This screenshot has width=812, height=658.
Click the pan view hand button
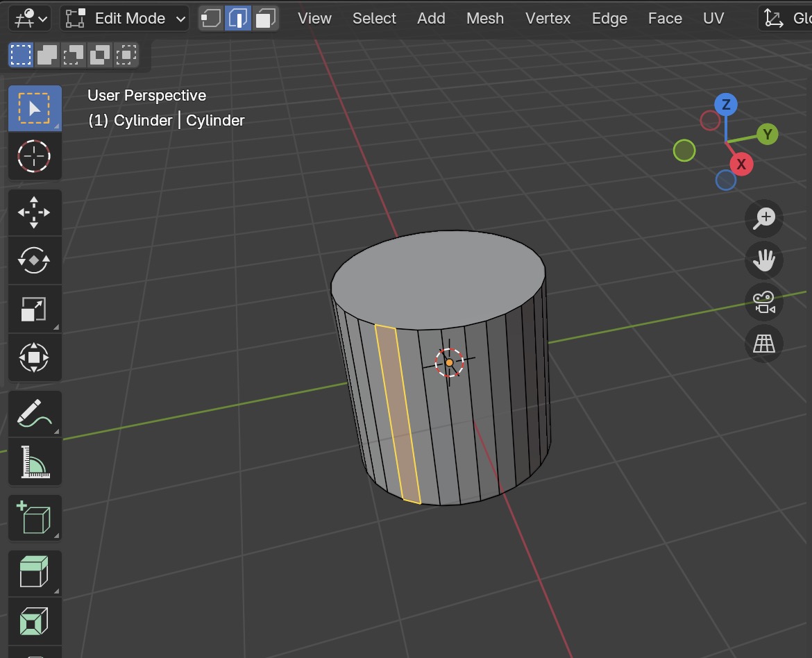pos(764,260)
